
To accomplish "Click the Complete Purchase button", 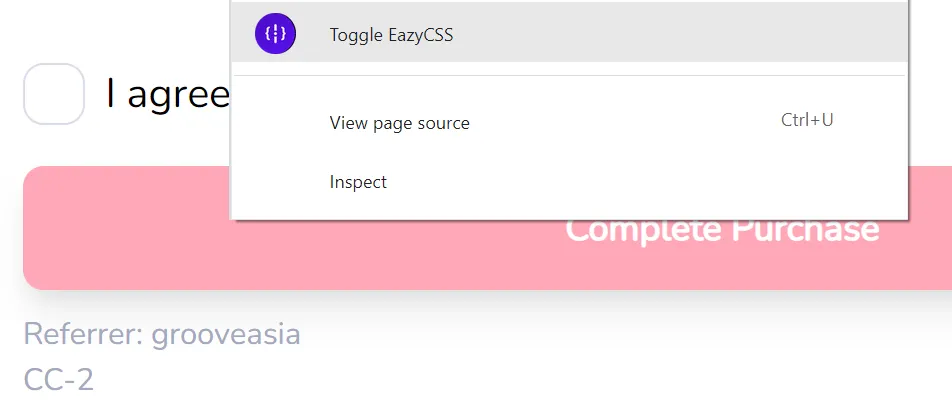I will coord(488,228).
